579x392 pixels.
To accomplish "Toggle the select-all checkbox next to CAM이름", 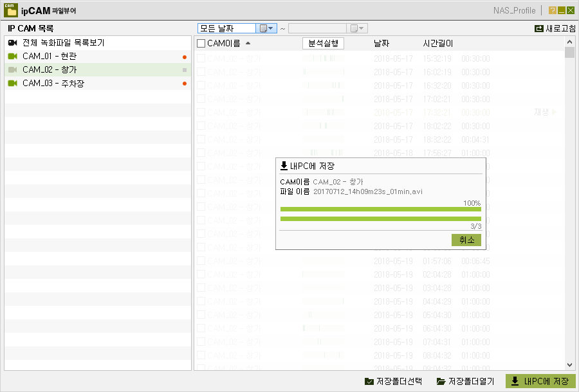I will [x=201, y=44].
